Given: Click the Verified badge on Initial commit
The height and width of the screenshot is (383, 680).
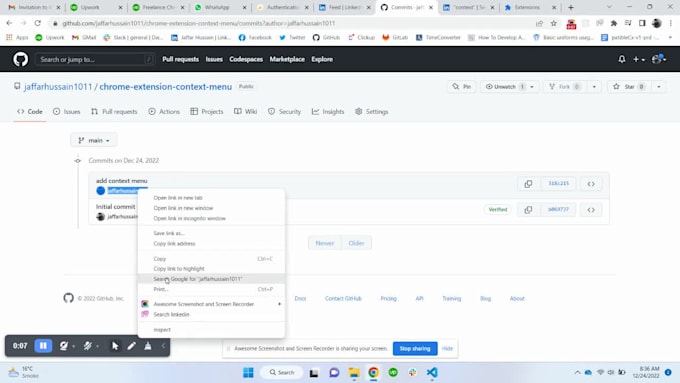Looking at the screenshot, I should point(497,210).
